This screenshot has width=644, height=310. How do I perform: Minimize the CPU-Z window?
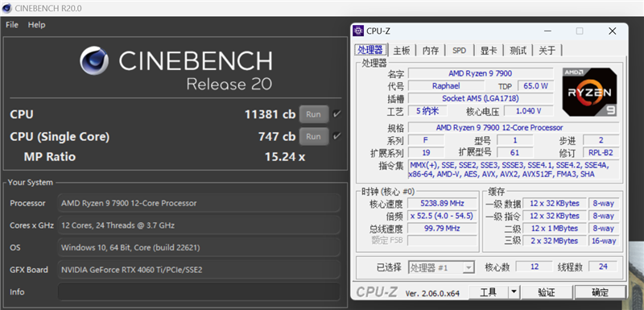[x=547, y=31]
